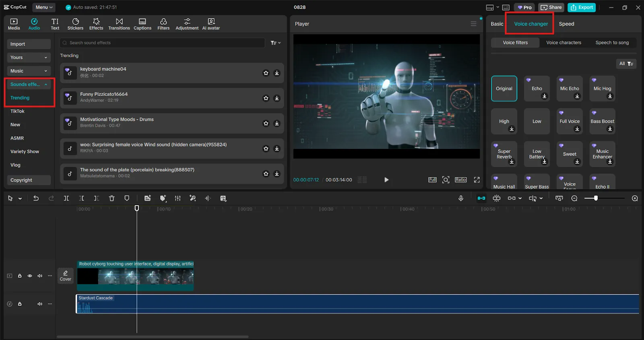Click the Search sound effects field

pyautogui.click(x=163, y=43)
